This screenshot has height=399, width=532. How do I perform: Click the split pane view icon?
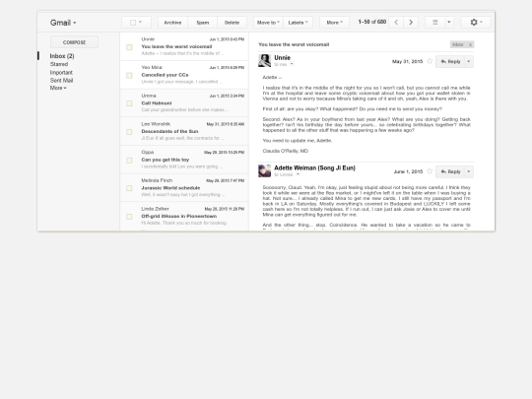(435, 23)
